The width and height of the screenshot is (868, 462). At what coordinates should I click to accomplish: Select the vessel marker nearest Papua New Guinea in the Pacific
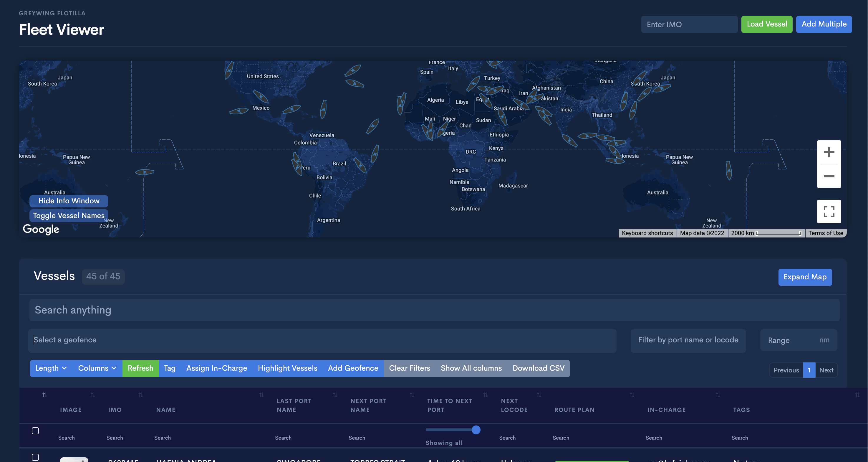tap(145, 172)
